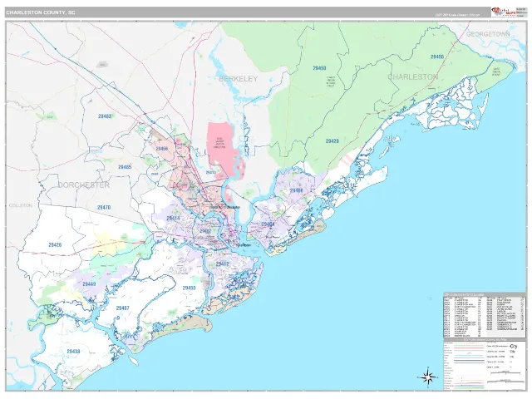Viewport: 532px width, 399px height.
Task: Select ZIP code label 29412
Action: click(x=222, y=264)
